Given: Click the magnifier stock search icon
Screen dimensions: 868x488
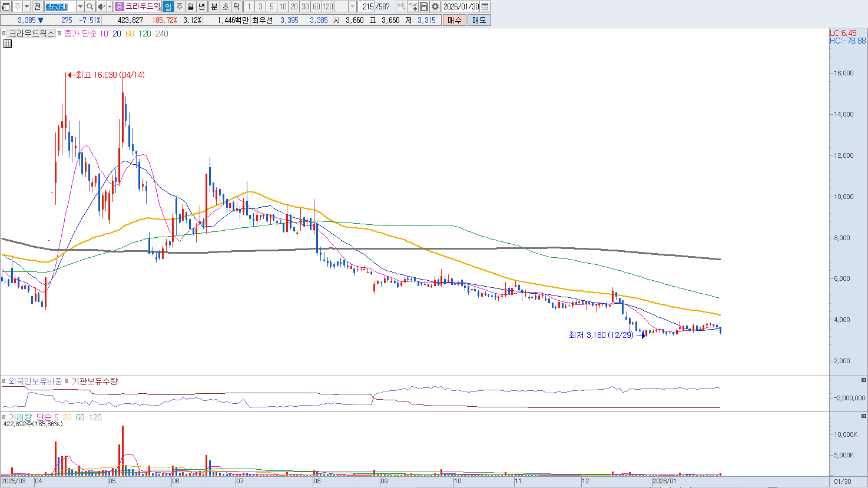Looking at the screenshot, I should pos(90,6).
